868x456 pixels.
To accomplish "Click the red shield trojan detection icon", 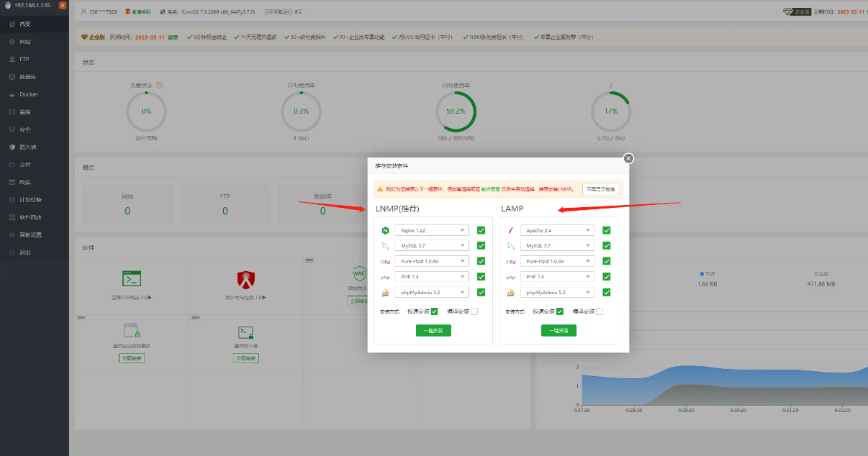I will point(246,278).
